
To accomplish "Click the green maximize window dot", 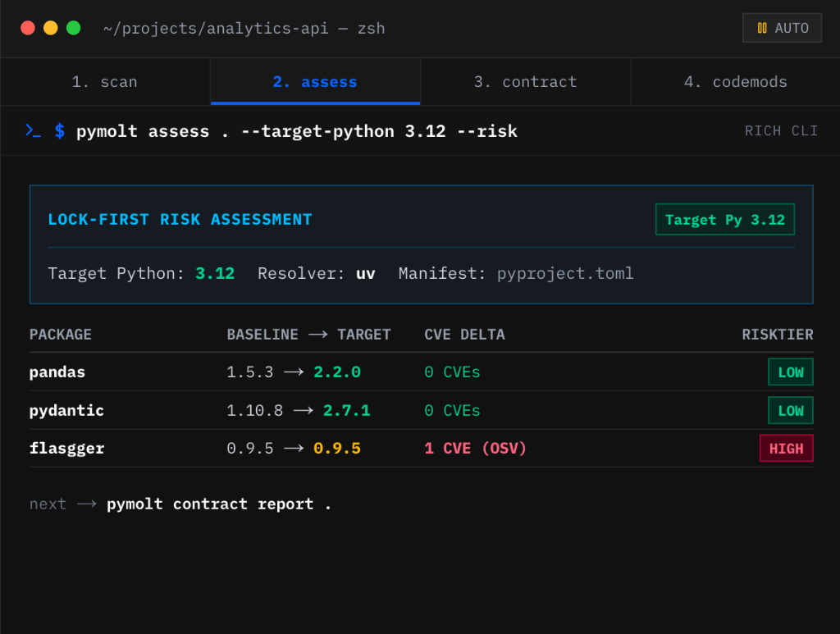I will (x=73, y=28).
